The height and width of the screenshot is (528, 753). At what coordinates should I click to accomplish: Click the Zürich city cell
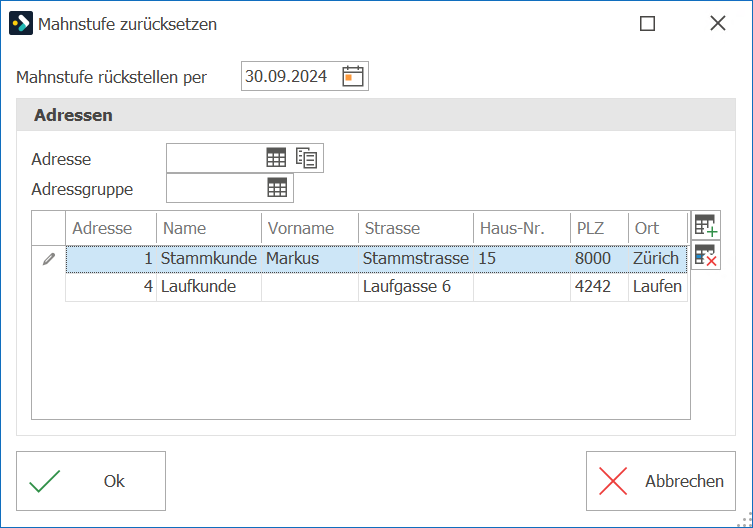(x=658, y=259)
